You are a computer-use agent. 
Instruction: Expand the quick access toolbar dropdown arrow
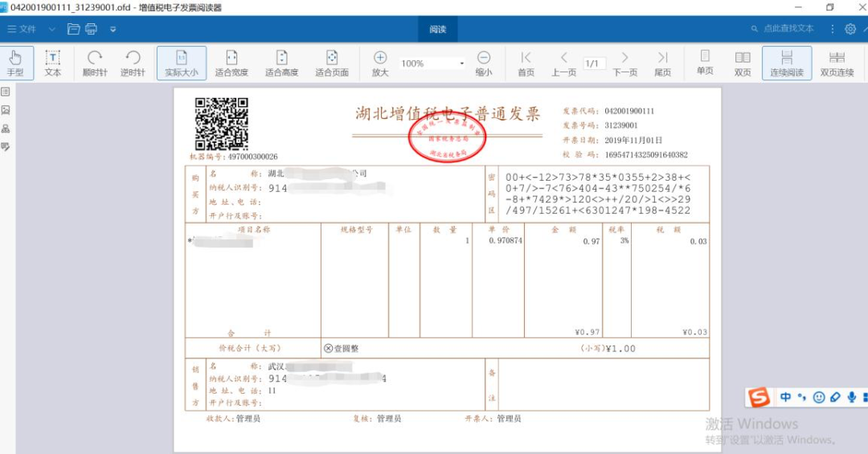coord(113,29)
